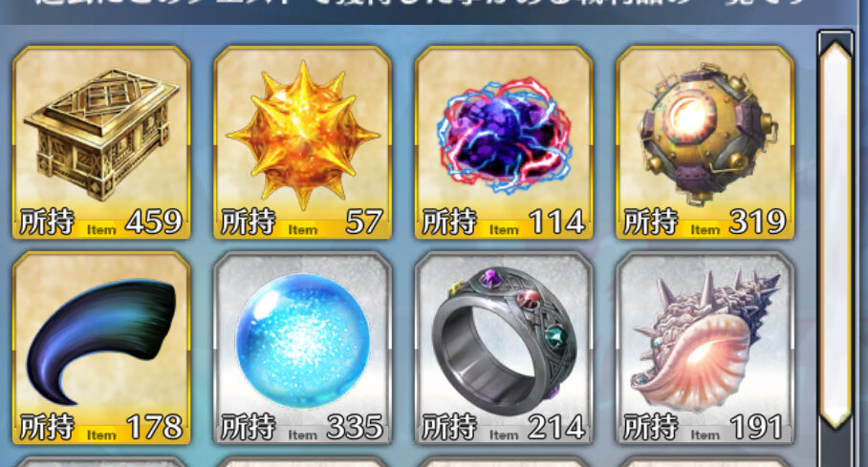Viewport: 868px width, 467px height.
Task: Select the pink spiked conch shell
Action: [705, 348]
